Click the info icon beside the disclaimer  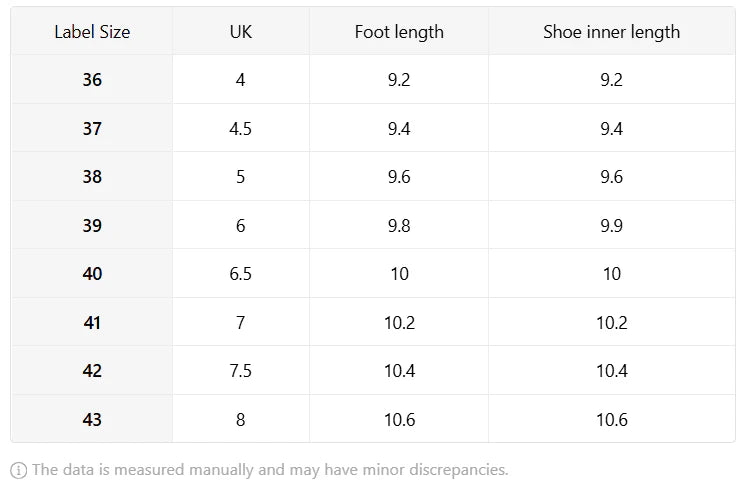tap(18, 470)
